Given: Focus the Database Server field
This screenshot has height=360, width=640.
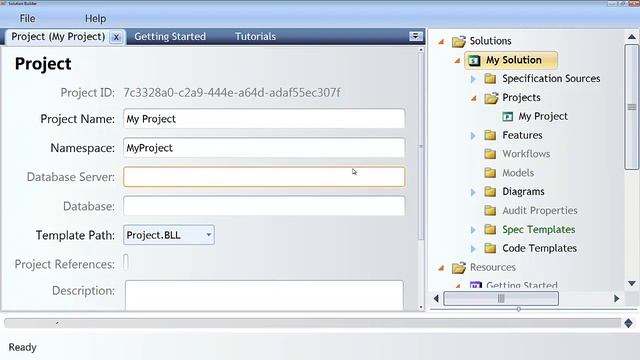Looking at the screenshot, I should coord(264,177).
